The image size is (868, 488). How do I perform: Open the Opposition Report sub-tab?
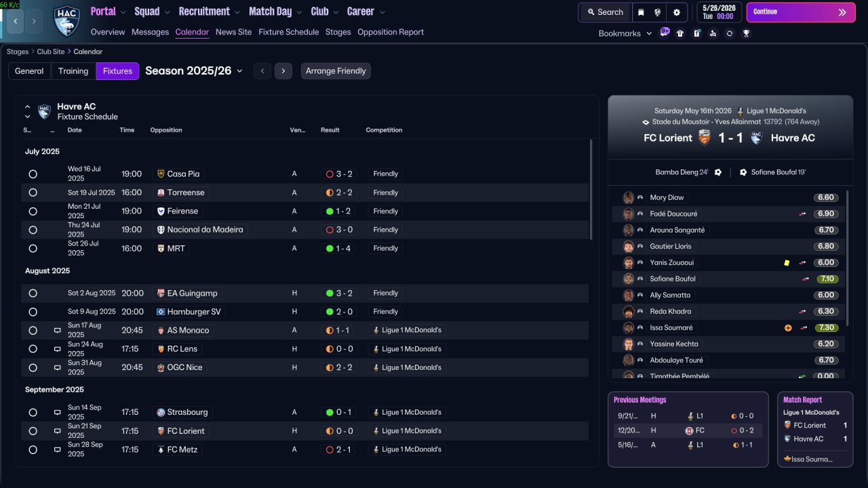[391, 32]
